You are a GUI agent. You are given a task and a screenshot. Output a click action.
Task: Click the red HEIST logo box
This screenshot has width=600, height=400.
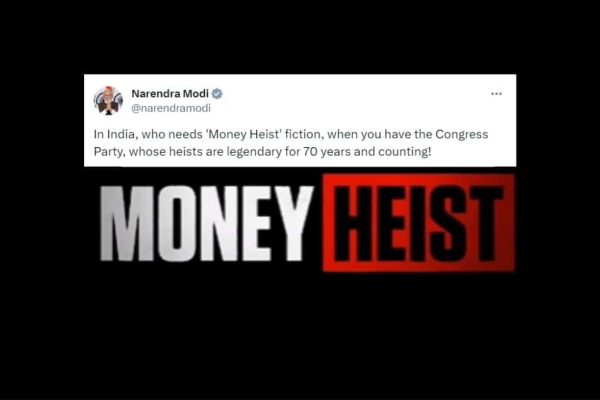(419, 223)
